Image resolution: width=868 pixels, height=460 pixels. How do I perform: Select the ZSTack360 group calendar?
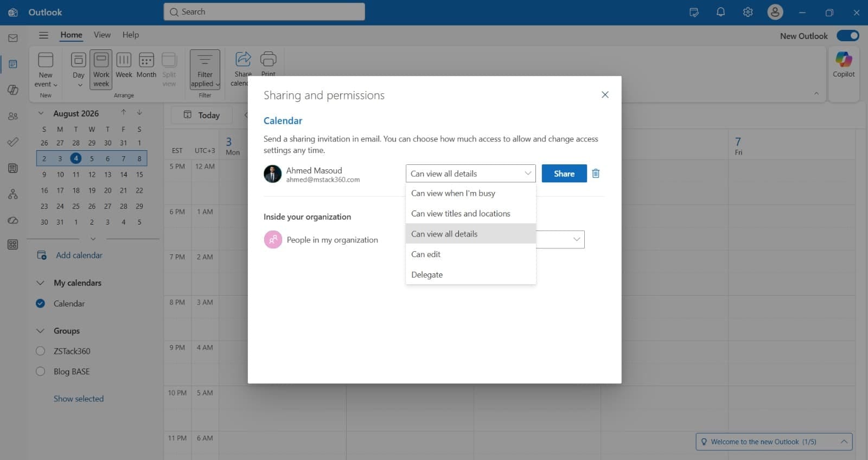tap(40, 351)
